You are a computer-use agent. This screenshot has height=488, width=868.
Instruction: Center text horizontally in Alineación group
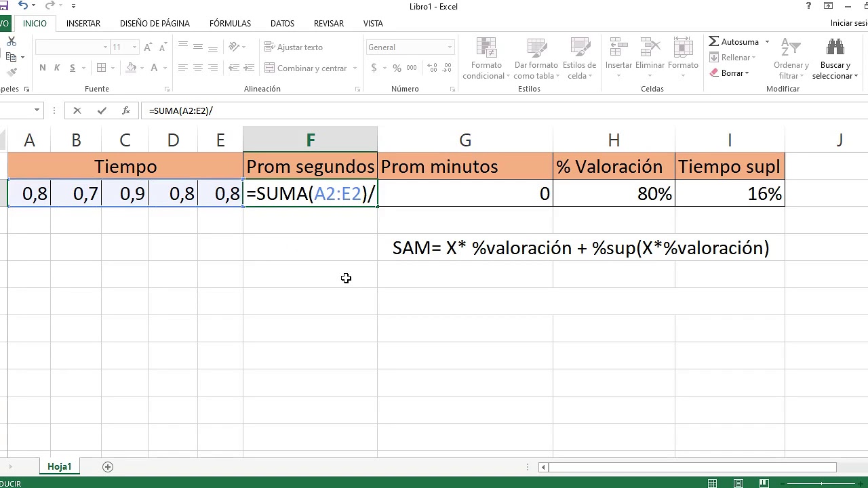(198, 68)
